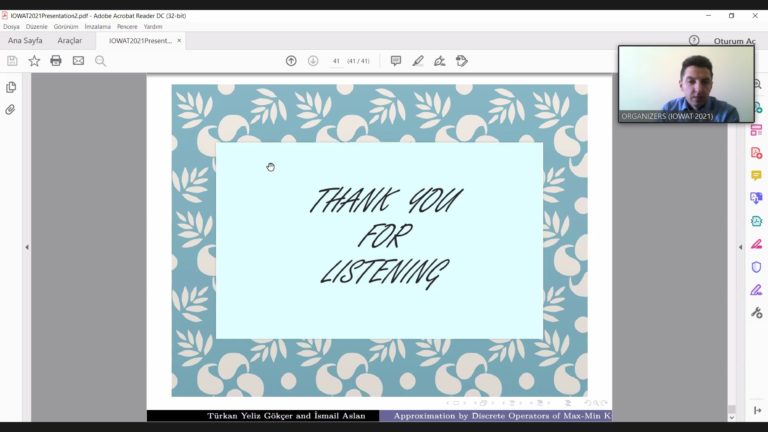Screen dimensions: 768x432
Task: Open the find text magnifier
Action: 100,61
